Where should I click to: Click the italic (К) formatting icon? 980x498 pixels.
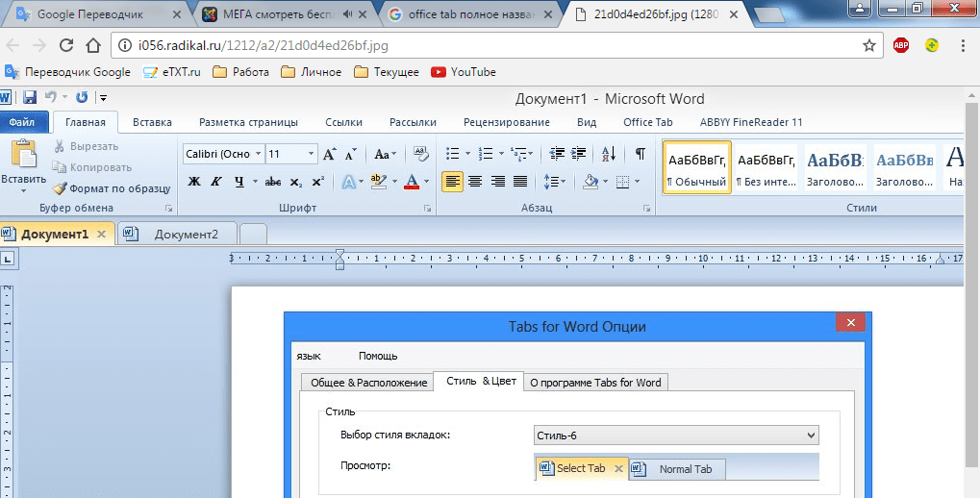[x=216, y=182]
